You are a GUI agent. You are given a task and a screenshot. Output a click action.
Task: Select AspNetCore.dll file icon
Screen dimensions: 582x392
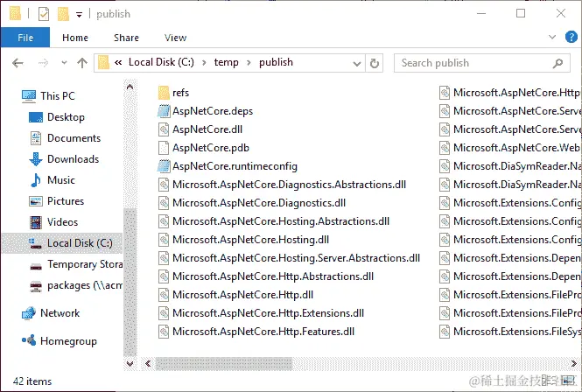click(164, 129)
